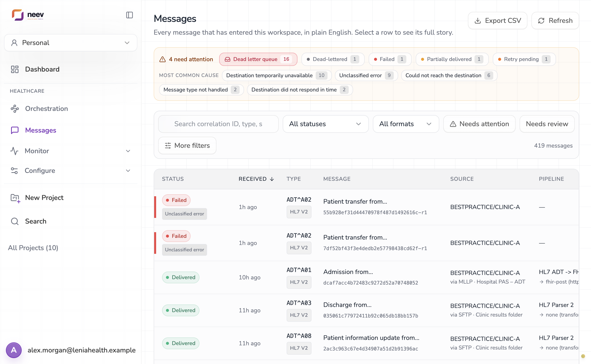
Task: Click the person icon in workspace selector
Action: click(14, 43)
